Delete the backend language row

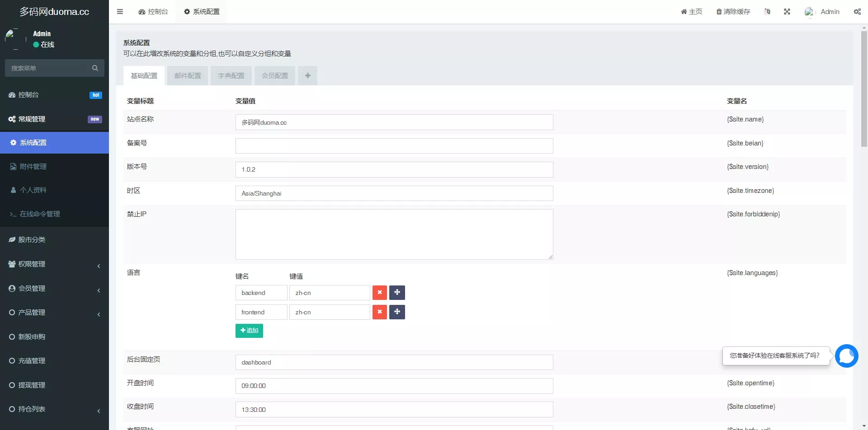(x=379, y=293)
